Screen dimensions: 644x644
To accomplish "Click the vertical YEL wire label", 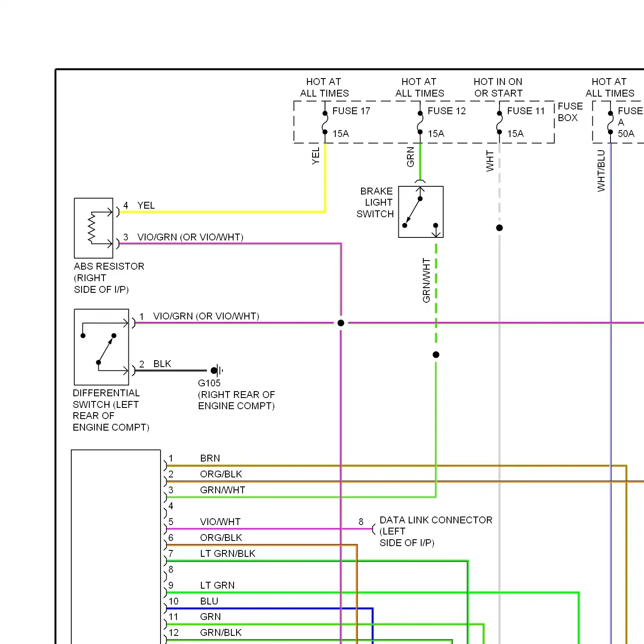I will coord(316,156).
